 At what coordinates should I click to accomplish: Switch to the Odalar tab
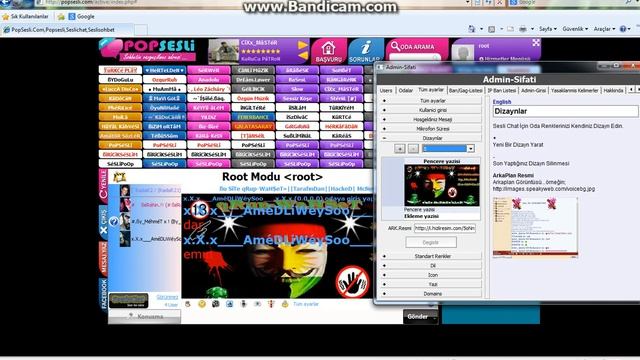click(x=405, y=90)
